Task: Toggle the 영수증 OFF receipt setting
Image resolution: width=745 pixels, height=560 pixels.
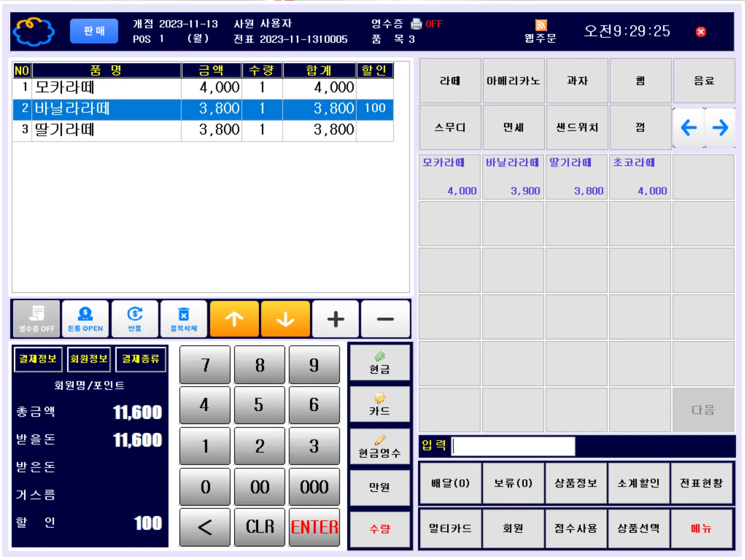Action: pos(35,318)
